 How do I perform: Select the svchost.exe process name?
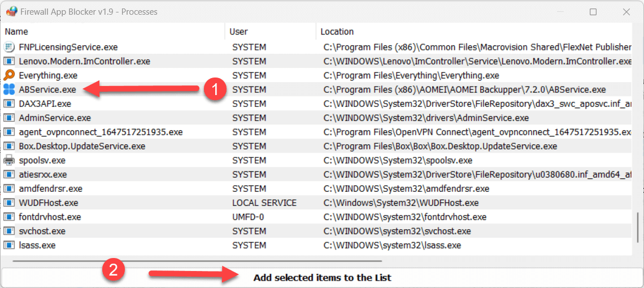[42, 231]
